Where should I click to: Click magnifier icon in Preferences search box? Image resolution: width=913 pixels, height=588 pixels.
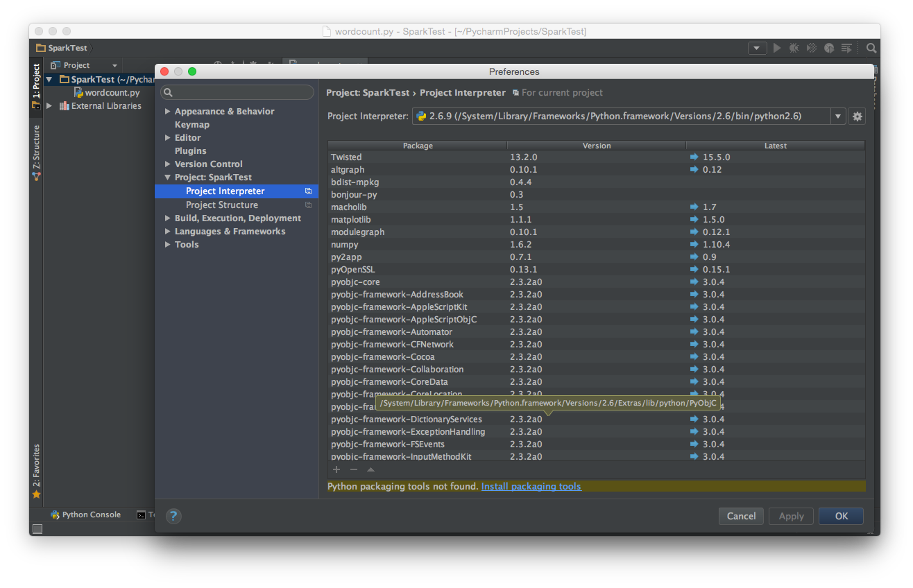pyautogui.click(x=169, y=92)
